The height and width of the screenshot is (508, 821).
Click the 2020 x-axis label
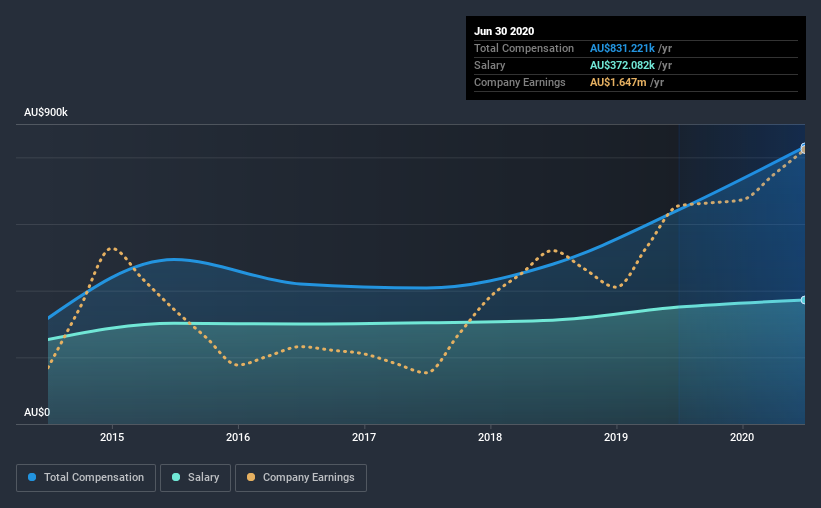pyautogui.click(x=742, y=437)
